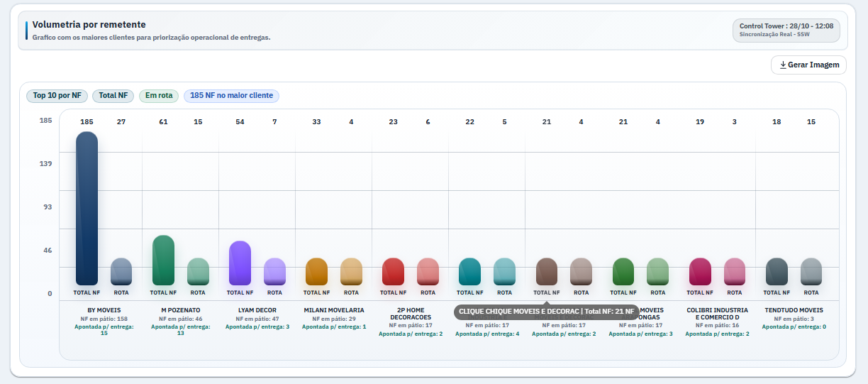The image size is (868, 384).
Task: Click the CLIQUE CHIQUE MOVEIS tooltip
Action: [546, 312]
